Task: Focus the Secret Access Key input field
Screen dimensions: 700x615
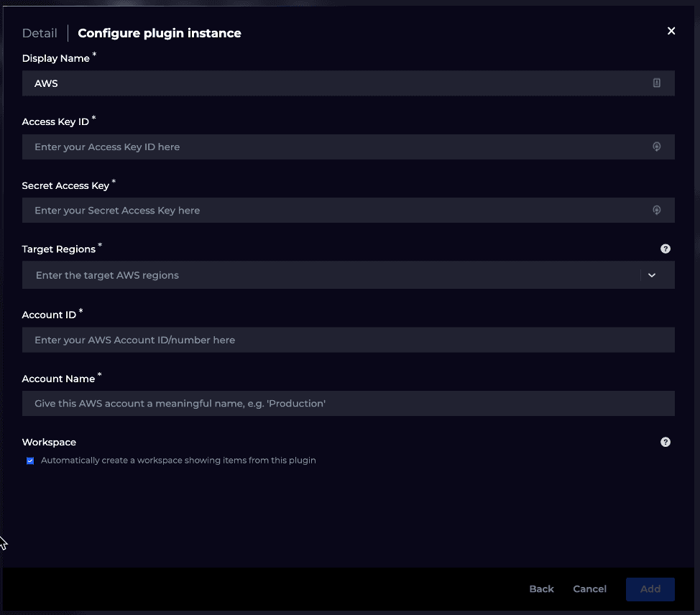Action: pos(349,211)
